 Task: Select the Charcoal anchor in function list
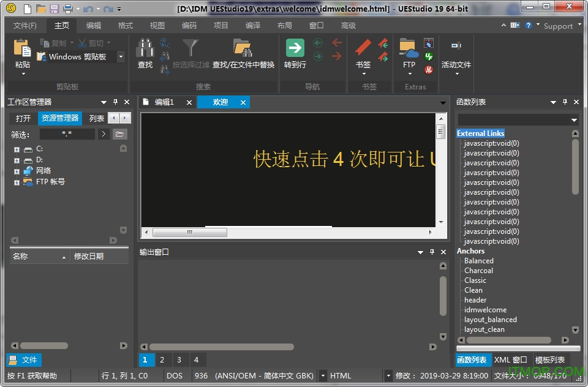pyautogui.click(x=478, y=271)
